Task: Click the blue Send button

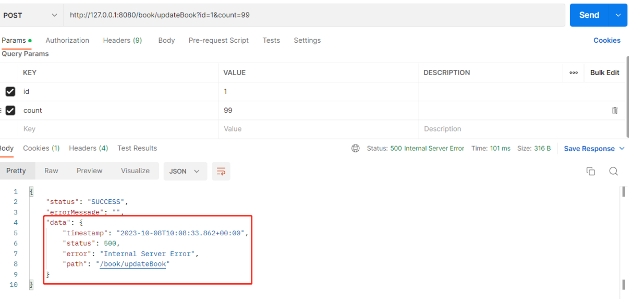Action: [x=589, y=15]
